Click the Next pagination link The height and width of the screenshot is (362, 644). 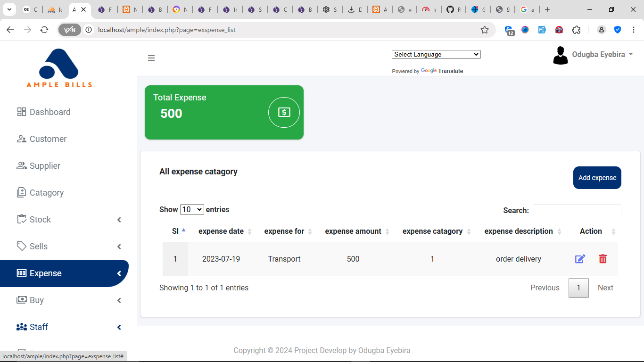pos(605,288)
